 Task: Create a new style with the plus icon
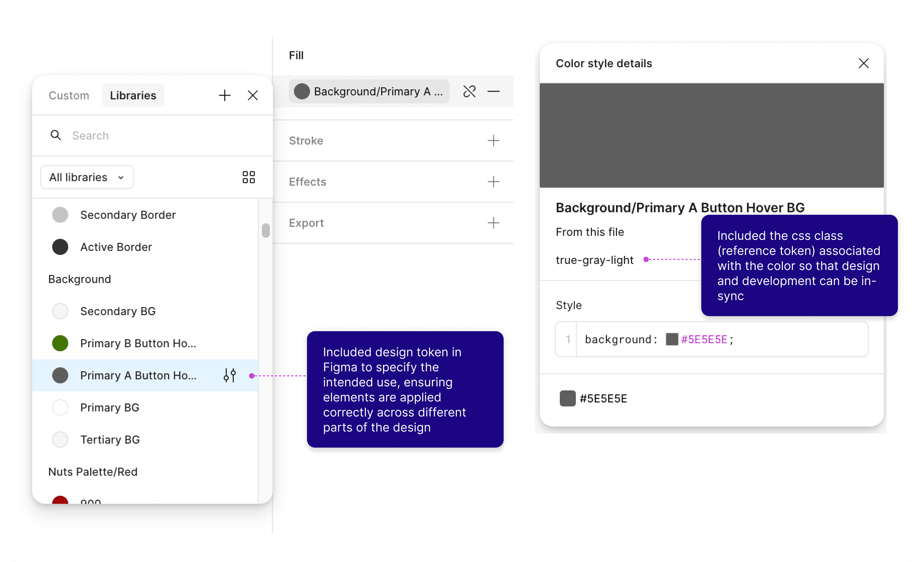[224, 95]
